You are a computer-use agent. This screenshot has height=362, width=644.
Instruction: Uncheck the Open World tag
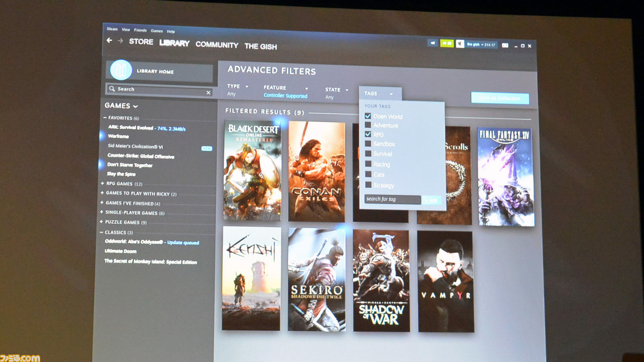tap(368, 116)
